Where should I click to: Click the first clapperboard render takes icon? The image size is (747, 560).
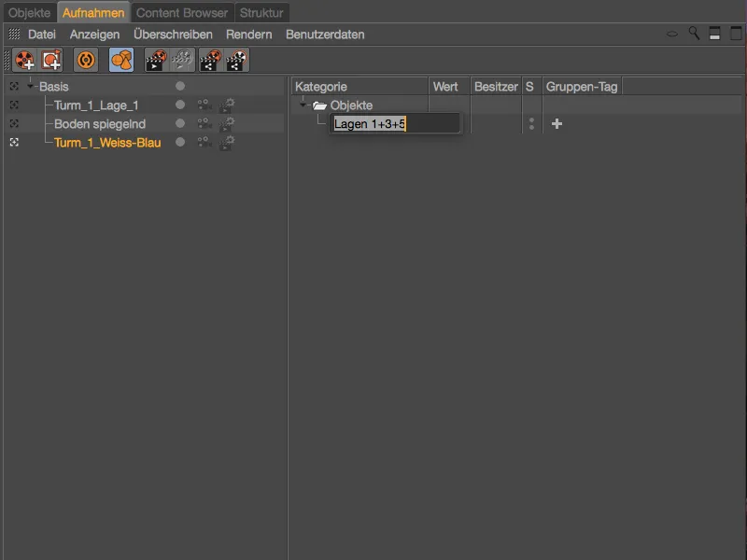pyautogui.click(x=156, y=60)
